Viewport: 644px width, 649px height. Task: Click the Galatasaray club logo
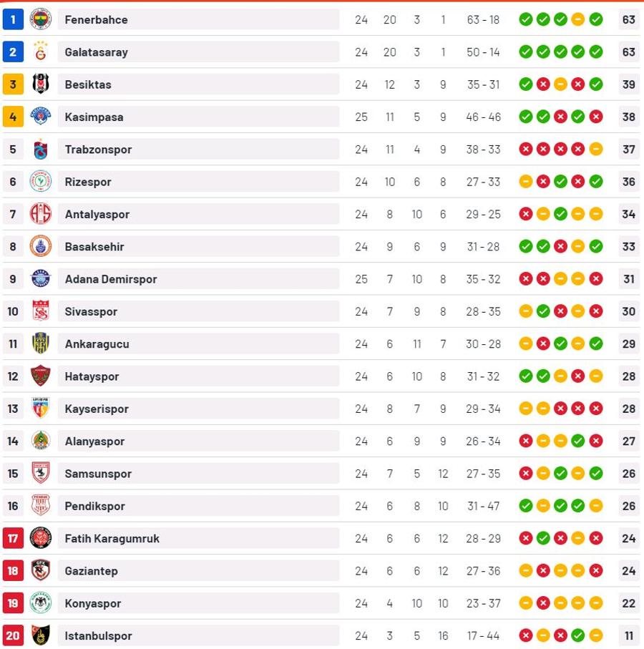tap(41, 52)
